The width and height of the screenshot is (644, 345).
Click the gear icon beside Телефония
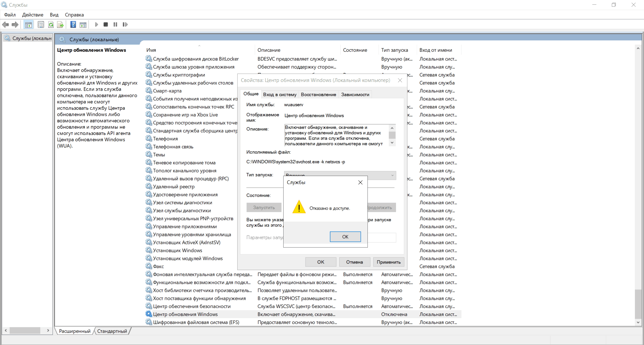149,138
